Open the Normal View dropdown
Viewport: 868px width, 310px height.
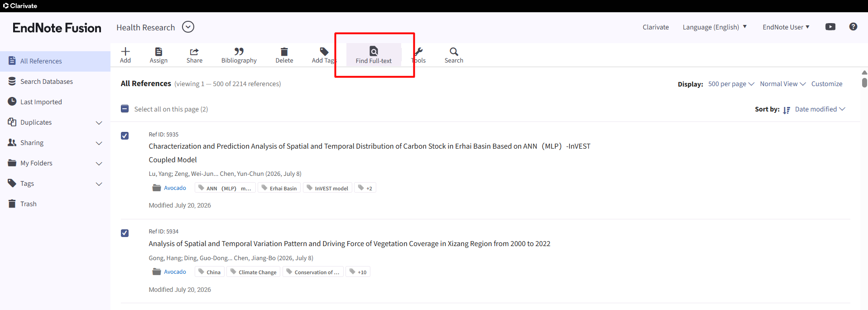[783, 84]
